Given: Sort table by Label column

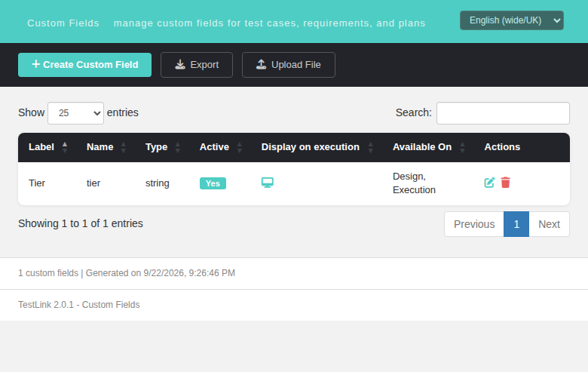Looking at the screenshot, I should click(47, 147).
